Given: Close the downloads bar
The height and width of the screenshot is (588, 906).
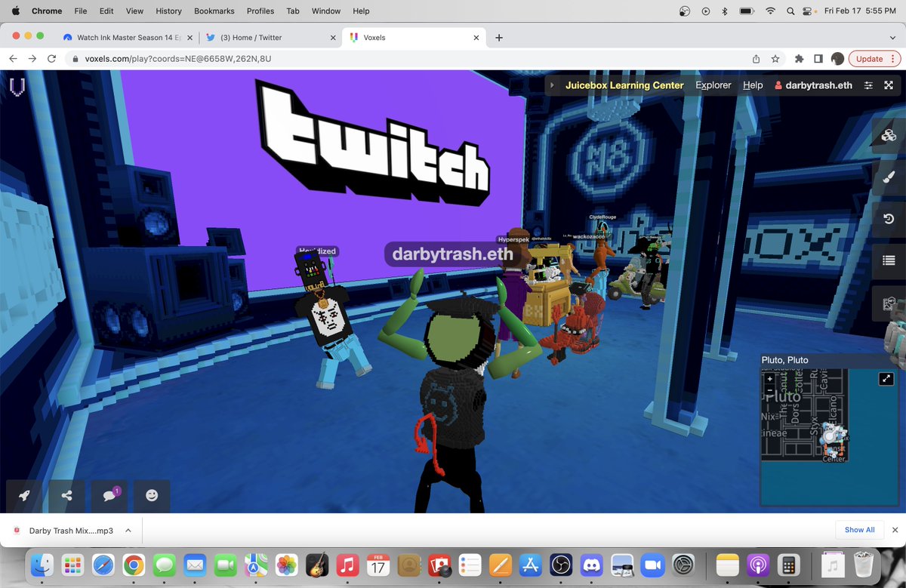Looking at the screenshot, I should 895,530.
